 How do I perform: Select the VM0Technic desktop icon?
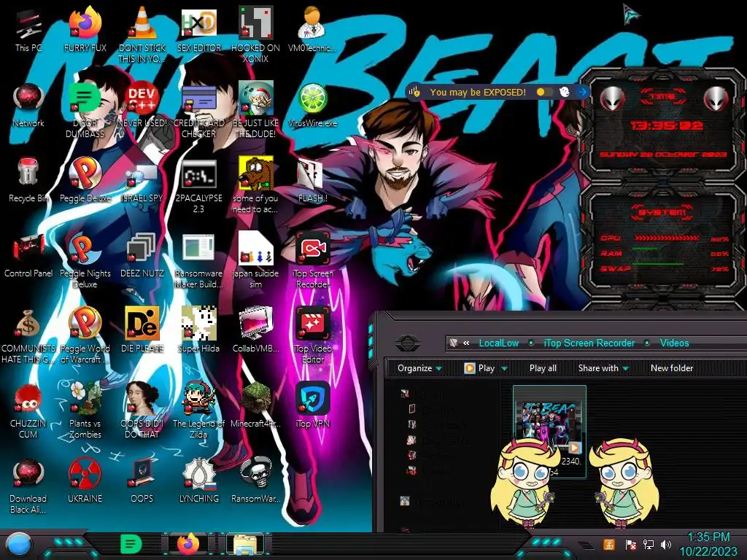point(312,29)
